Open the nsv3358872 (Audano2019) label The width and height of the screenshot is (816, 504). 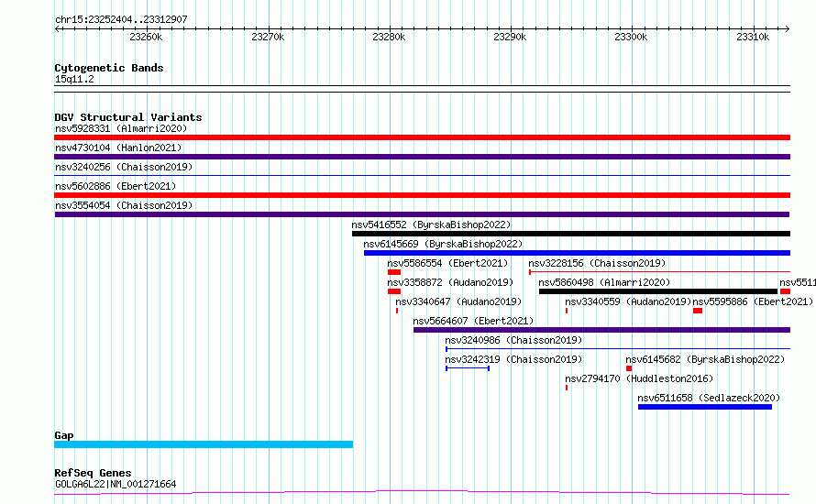[450, 282]
